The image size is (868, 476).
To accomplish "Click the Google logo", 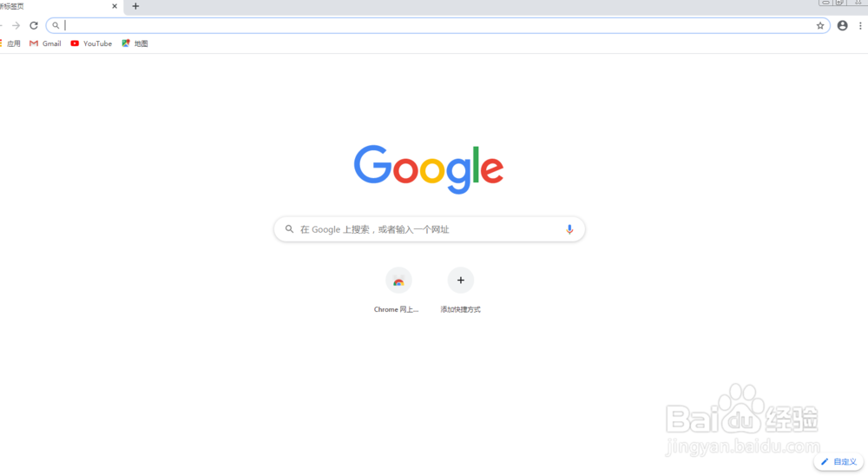I will tap(429, 169).
